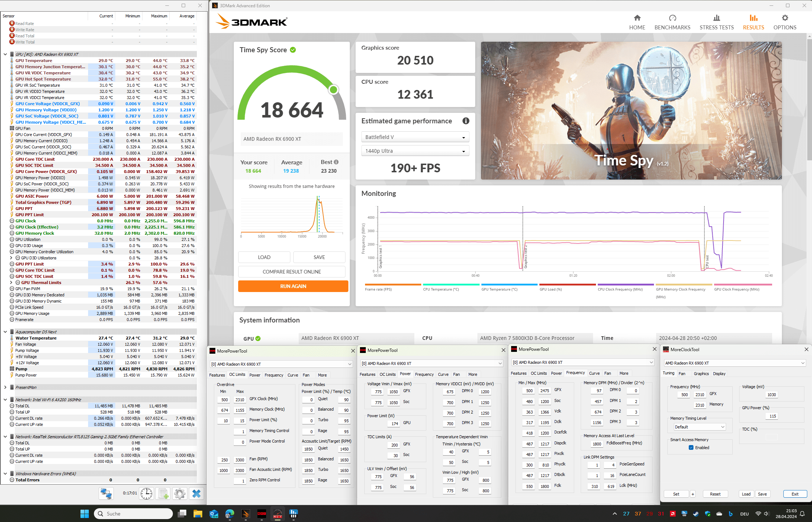
Task: Open the 1440p Ultra resolution dropdown
Action: pos(415,151)
